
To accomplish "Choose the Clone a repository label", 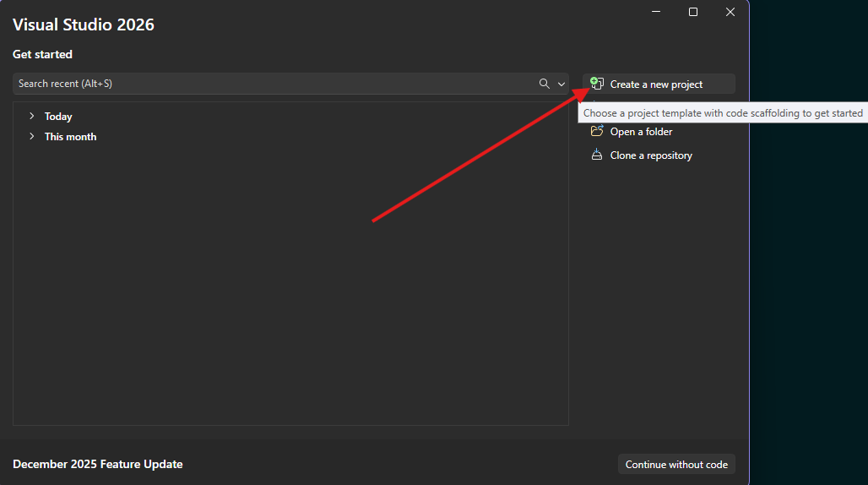I will 651,155.
